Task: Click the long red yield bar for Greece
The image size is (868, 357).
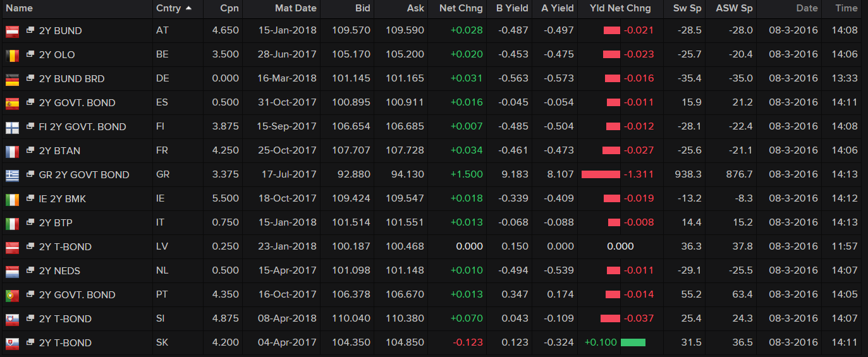Action: click(601, 174)
